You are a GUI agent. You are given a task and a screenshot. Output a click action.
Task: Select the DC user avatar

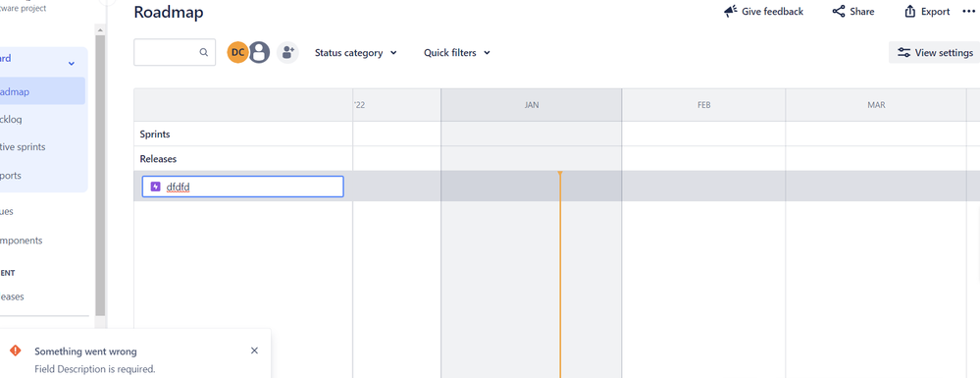point(237,53)
